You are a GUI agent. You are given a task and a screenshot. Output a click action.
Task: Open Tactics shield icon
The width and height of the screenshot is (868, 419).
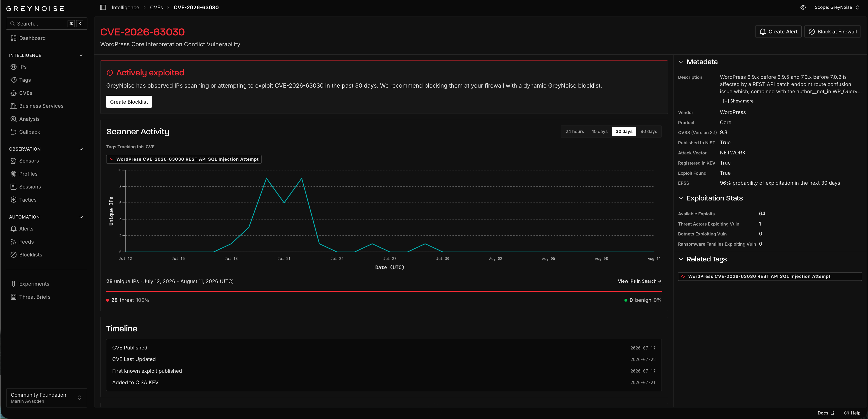pyautogui.click(x=14, y=200)
